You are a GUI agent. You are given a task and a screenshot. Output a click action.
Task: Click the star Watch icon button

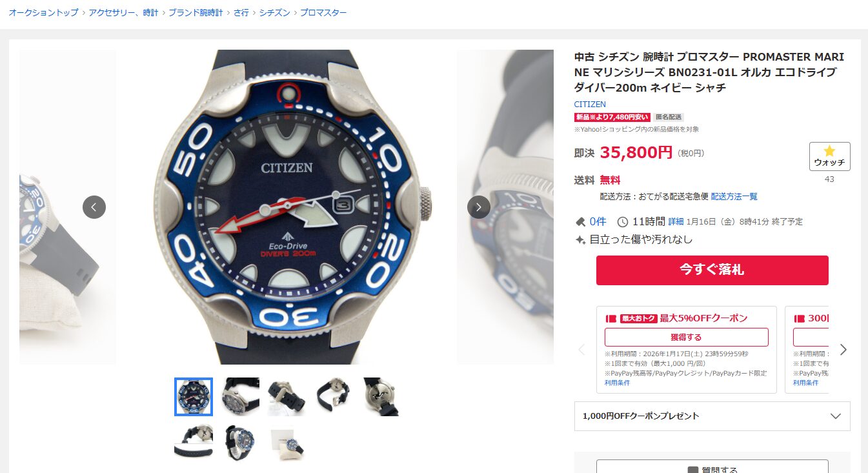tap(829, 157)
